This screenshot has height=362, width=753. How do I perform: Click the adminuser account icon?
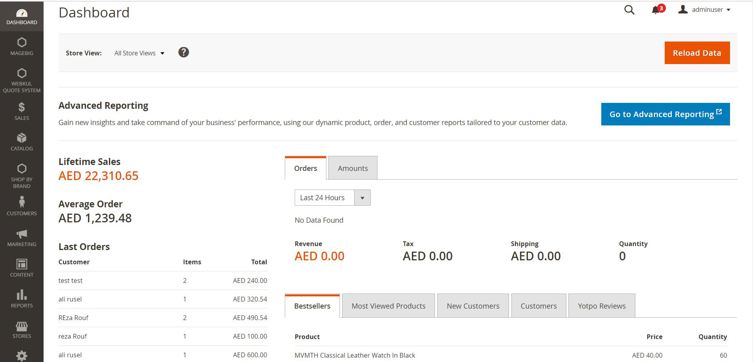coord(683,9)
